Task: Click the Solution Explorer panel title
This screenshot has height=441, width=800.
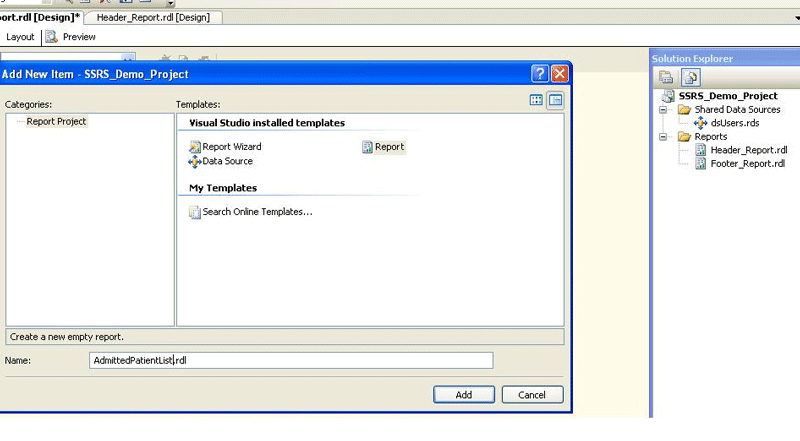Action: click(x=692, y=59)
